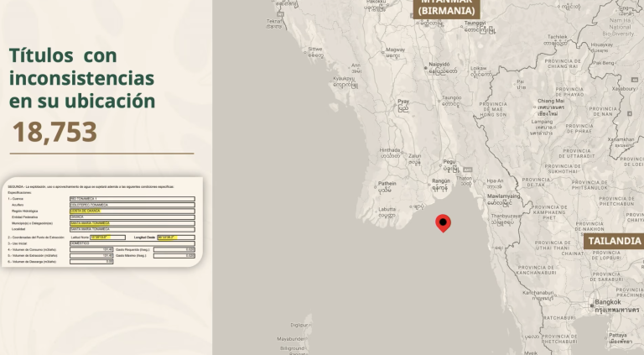Image resolution: width=644 pixels, height=355 pixels.
Task: Click the Pattaya city label
Action: click(x=620, y=334)
